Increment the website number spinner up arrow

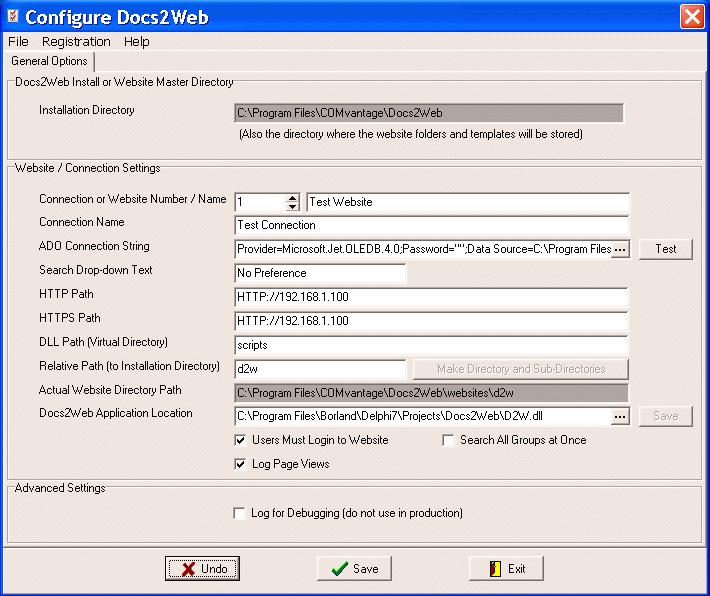293,198
